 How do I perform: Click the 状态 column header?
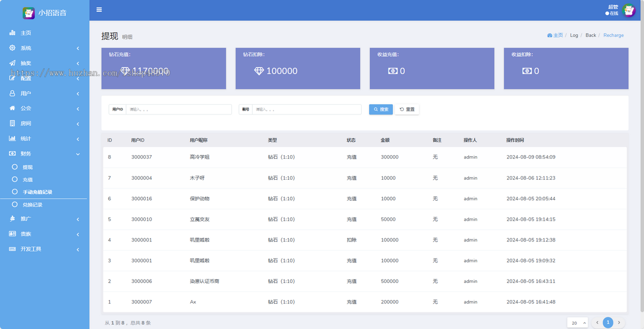click(x=351, y=140)
